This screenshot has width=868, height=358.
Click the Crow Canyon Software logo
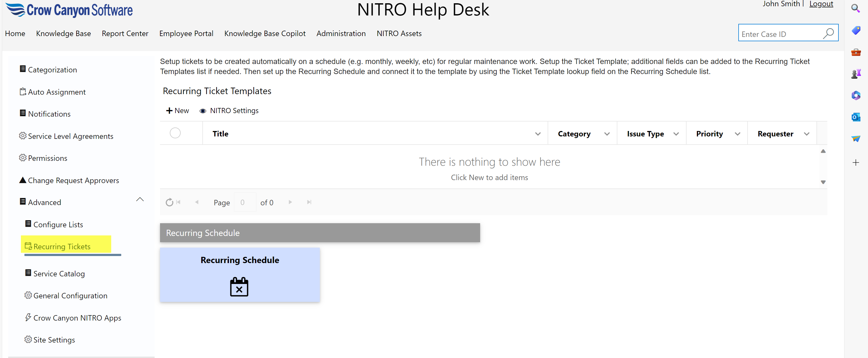[x=70, y=10]
